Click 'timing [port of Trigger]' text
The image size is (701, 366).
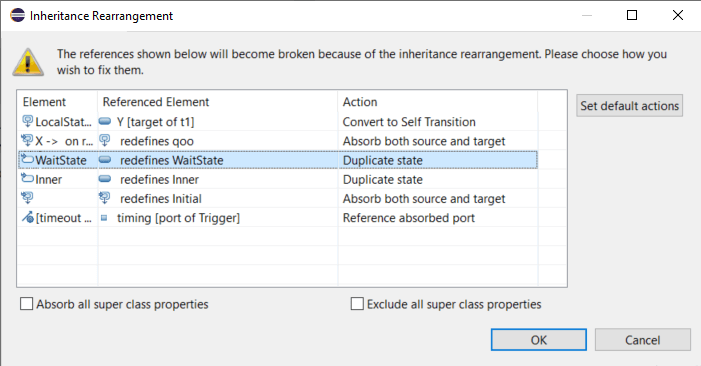178,218
